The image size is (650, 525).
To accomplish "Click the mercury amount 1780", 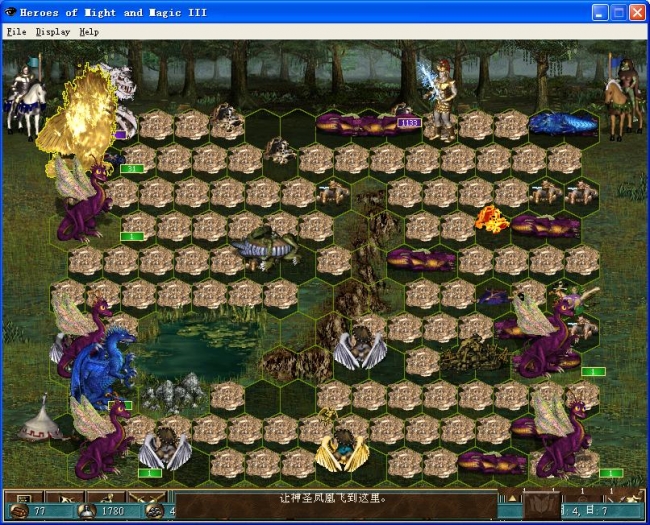I will tap(113, 511).
